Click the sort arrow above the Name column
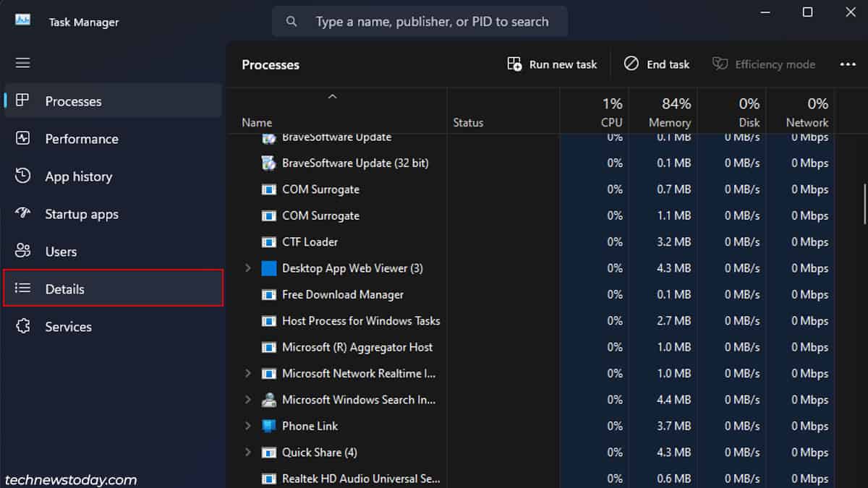This screenshot has width=868, height=488. (x=333, y=97)
